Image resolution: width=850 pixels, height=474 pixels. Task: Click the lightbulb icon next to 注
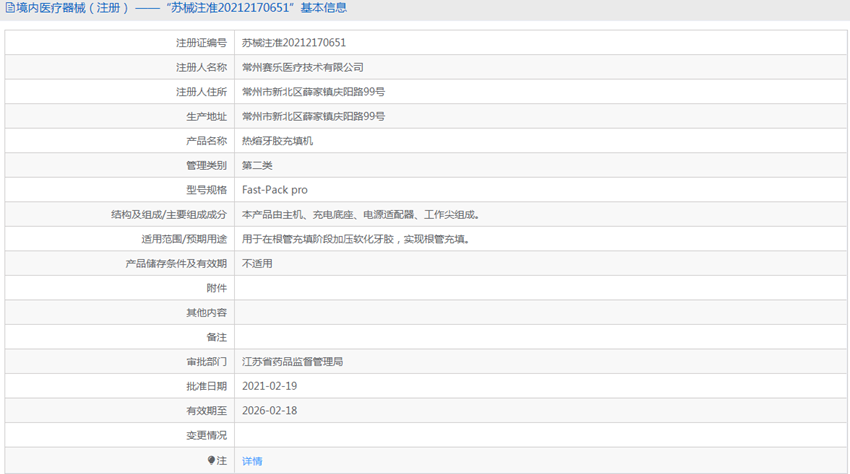point(211,460)
